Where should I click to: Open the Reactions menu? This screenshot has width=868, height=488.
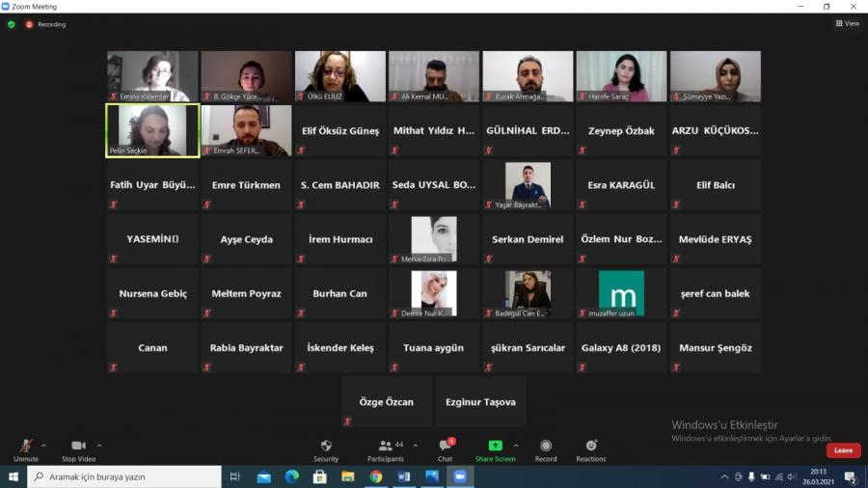pos(591,448)
